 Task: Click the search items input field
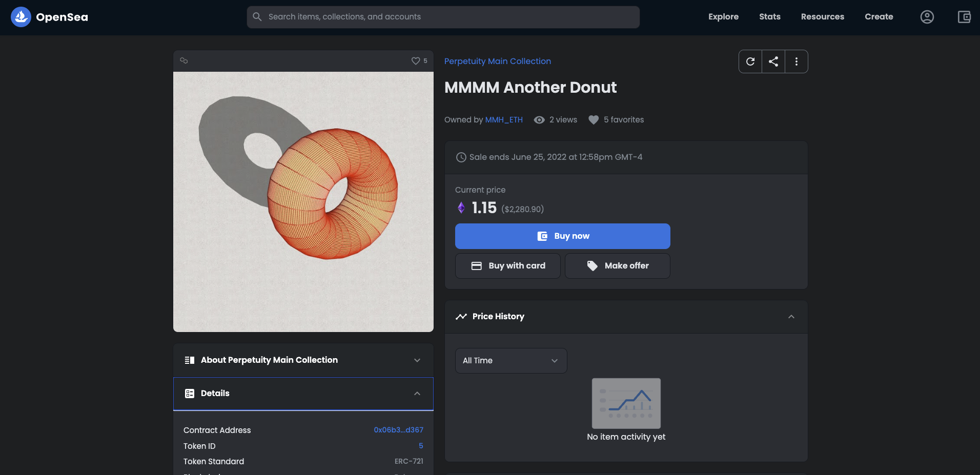coord(443,17)
